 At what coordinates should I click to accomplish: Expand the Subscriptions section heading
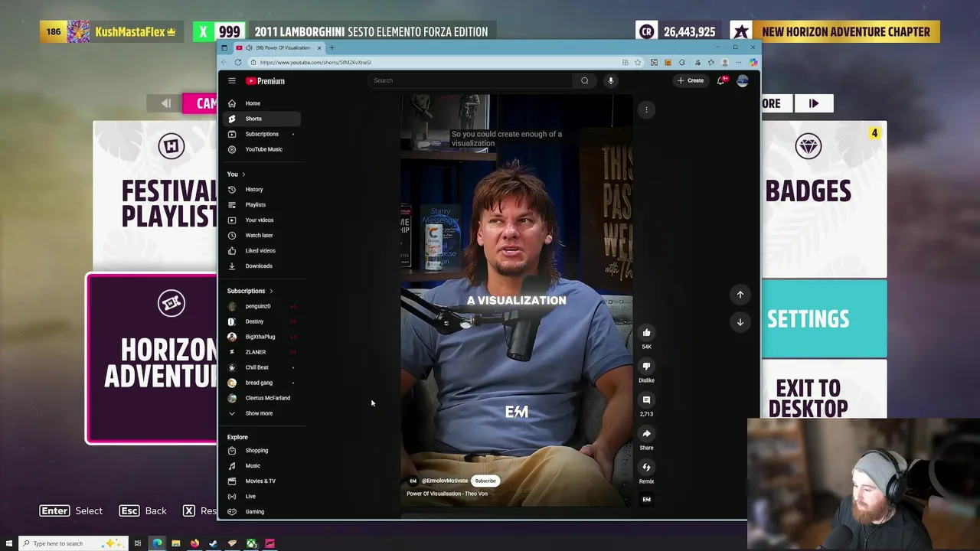[250, 291]
